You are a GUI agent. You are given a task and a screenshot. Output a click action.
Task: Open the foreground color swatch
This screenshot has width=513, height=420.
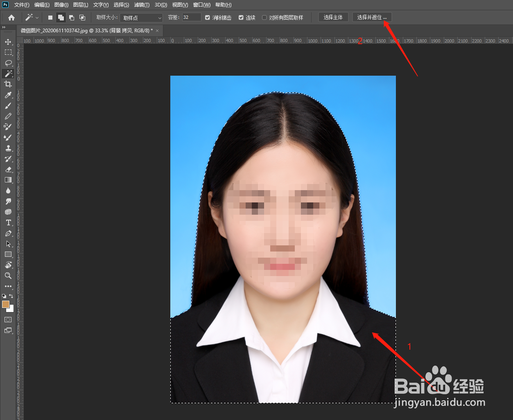pos(6,304)
